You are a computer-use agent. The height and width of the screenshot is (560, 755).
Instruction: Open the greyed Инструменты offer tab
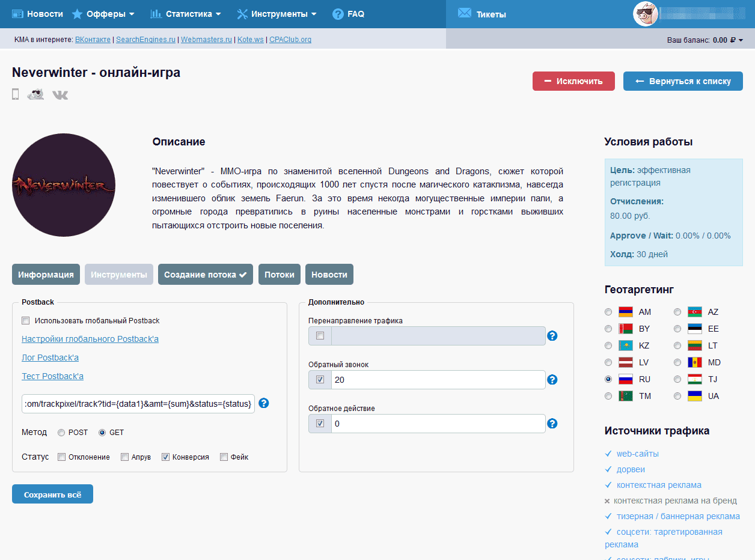point(119,274)
